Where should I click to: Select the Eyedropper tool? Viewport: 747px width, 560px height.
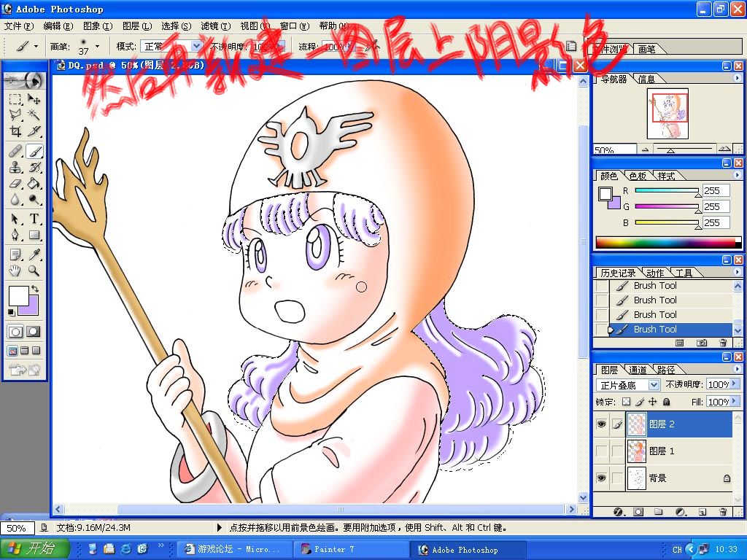(34, 254)
